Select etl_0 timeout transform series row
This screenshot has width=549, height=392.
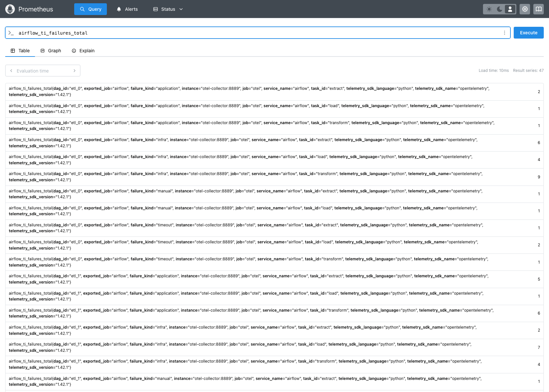[x=274, y=262]
